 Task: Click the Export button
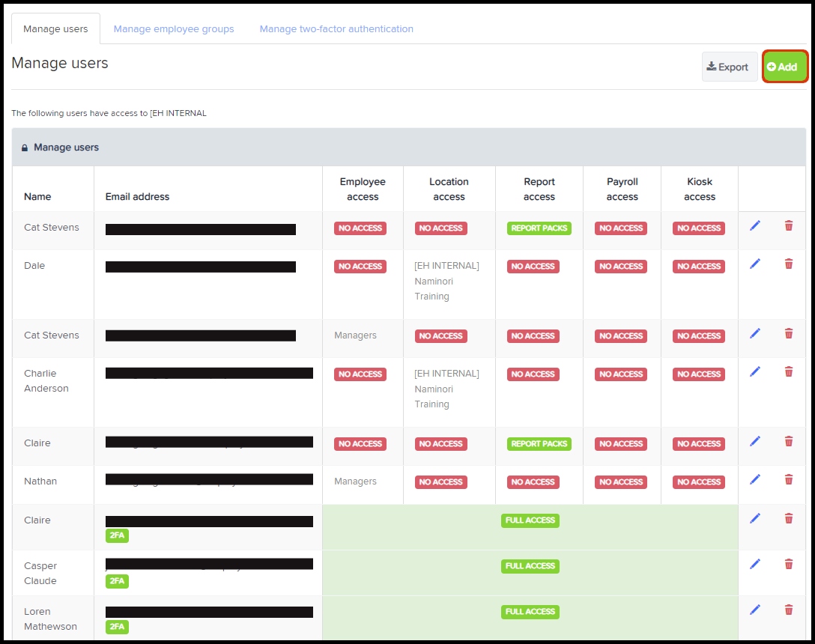point(727,67)
